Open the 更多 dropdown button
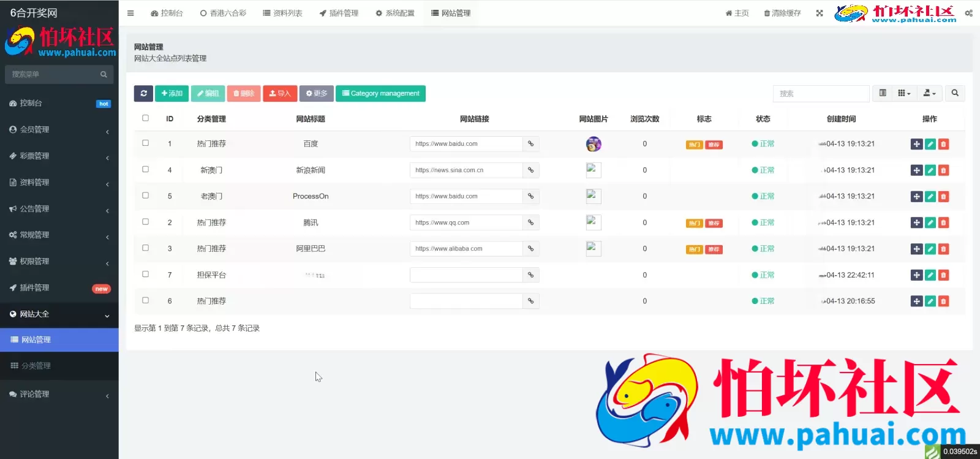 317,93
